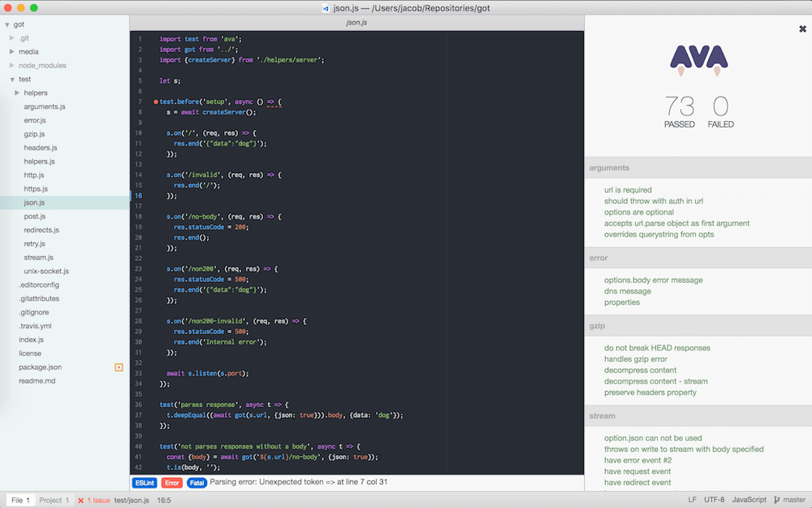Click the git branch icon in status bar
Screen dimensions: 812x508
click(776, 500)
